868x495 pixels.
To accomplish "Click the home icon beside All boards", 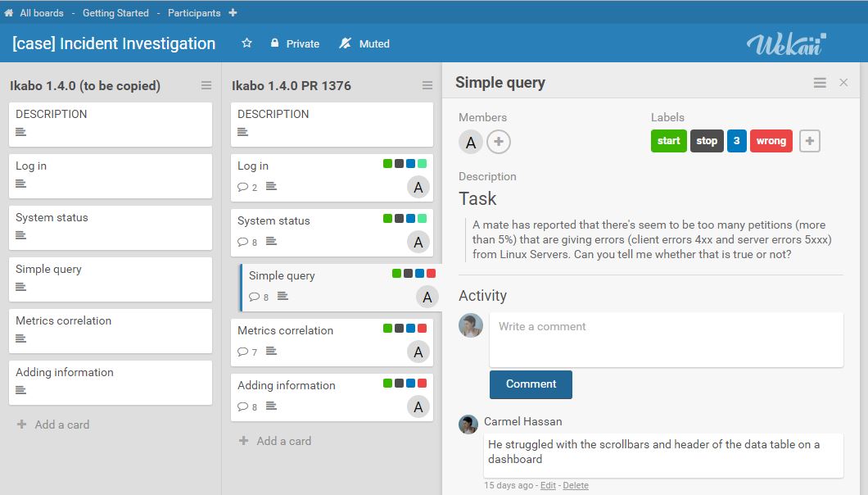I will click(x=9, y=13).
